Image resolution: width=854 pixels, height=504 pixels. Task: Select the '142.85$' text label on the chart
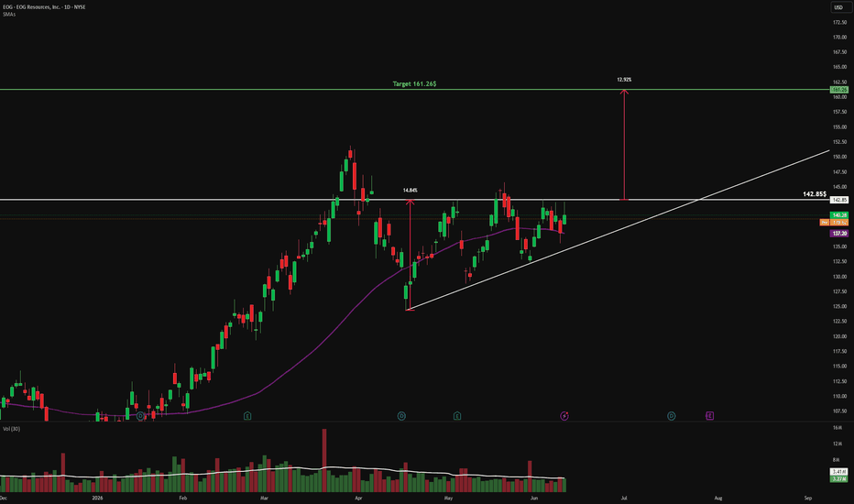tap(815, 194)
